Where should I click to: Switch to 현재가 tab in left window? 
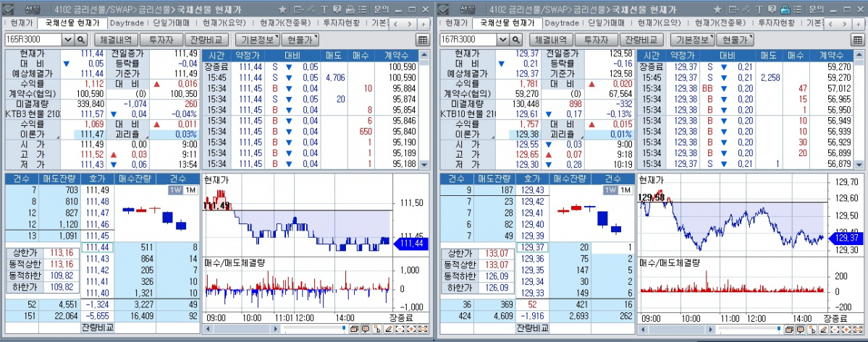tap(22, 22)
